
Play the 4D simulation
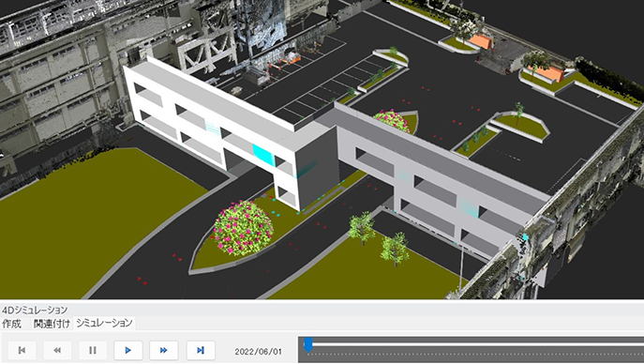tap(128, 351)
